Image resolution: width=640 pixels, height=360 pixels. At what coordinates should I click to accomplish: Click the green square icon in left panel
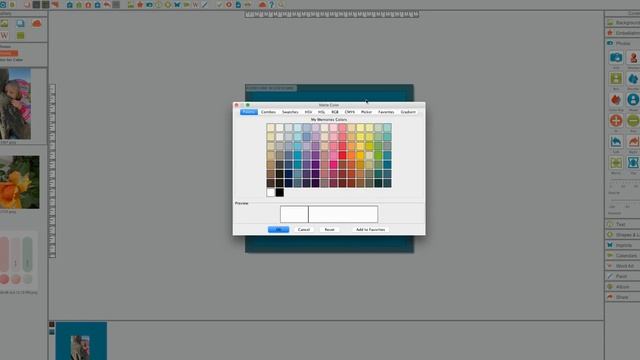[20, 36]
